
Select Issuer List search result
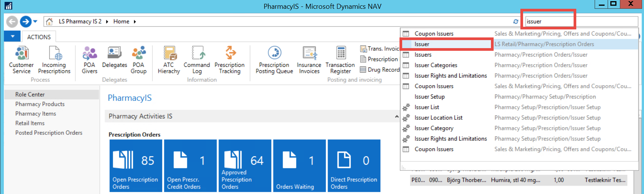point(519,107)
